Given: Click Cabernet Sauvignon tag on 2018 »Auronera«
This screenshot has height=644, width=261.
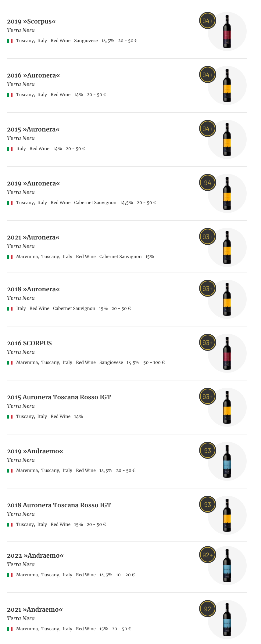Looking at the screenshot, I should [74, 308].
